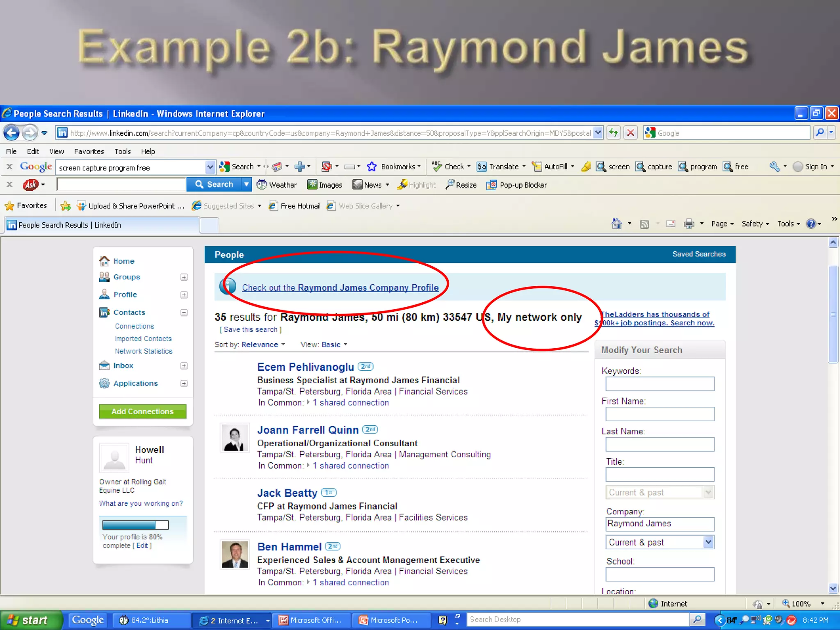This screenshot has width=840, height=630.
Task: Click the Stop loading red X icon
Action: pos(631,133)
